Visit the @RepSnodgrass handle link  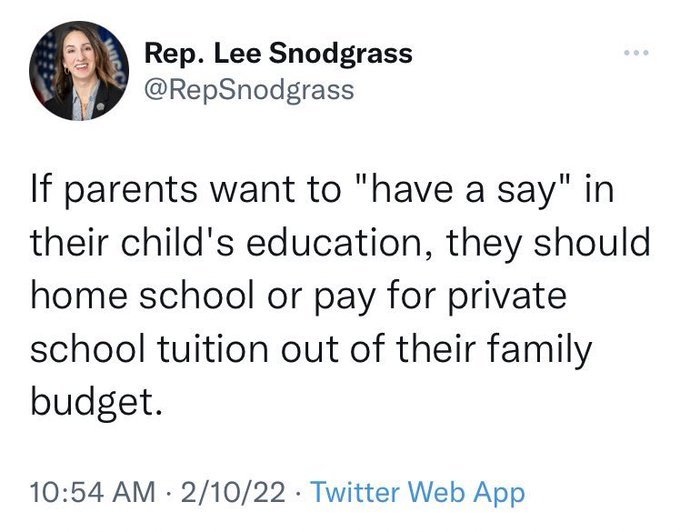tap(249, 90)
